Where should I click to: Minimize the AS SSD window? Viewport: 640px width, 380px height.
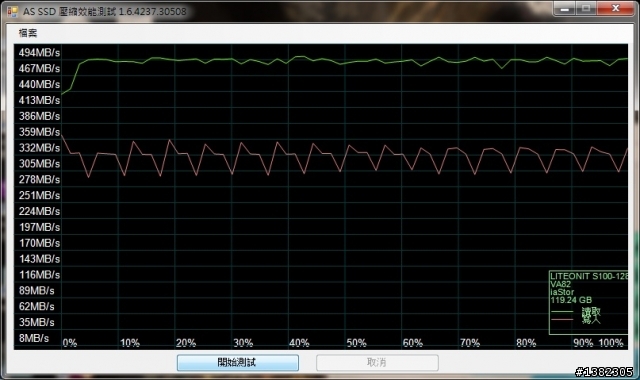click(565, 9)
